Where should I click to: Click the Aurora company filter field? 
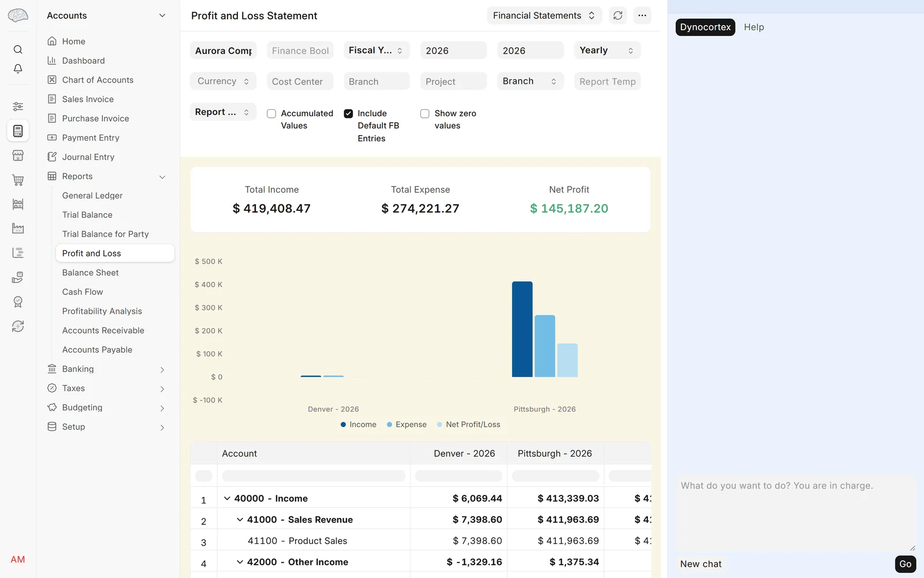pos(223,50)
